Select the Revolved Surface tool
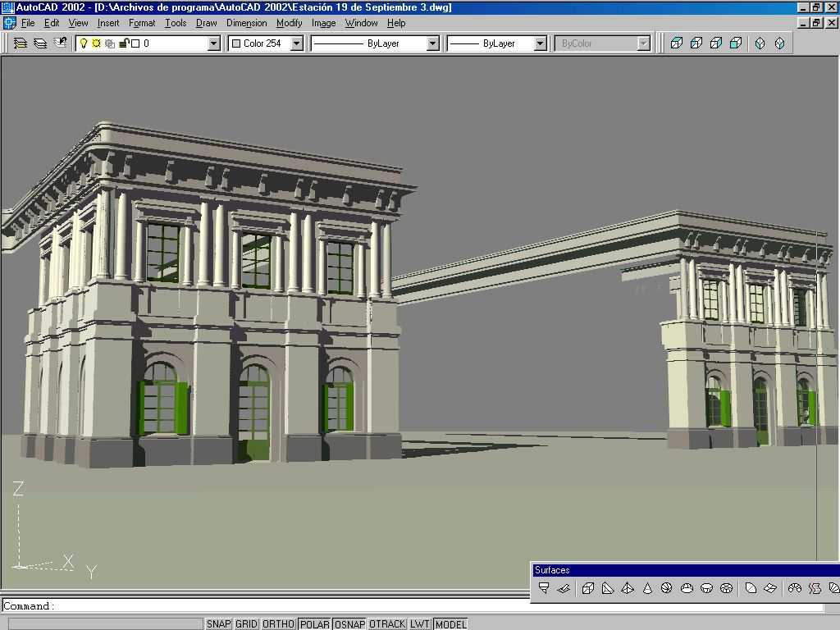Screen dimensions: 840x630 [x=794, y=588]
